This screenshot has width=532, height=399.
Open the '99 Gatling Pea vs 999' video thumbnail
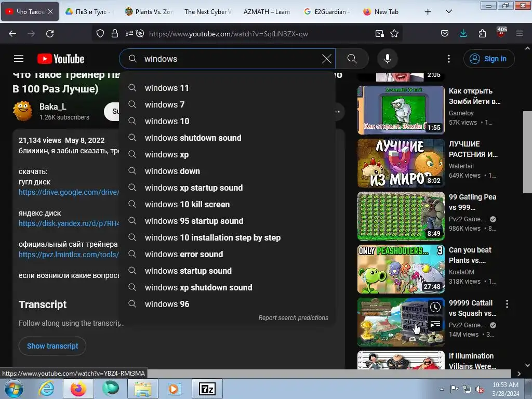(401, 216)
